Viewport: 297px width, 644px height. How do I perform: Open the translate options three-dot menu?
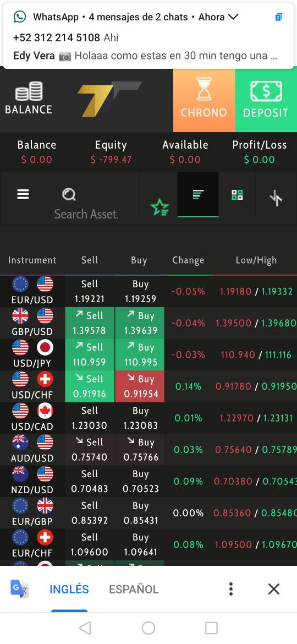click(231, 589)
